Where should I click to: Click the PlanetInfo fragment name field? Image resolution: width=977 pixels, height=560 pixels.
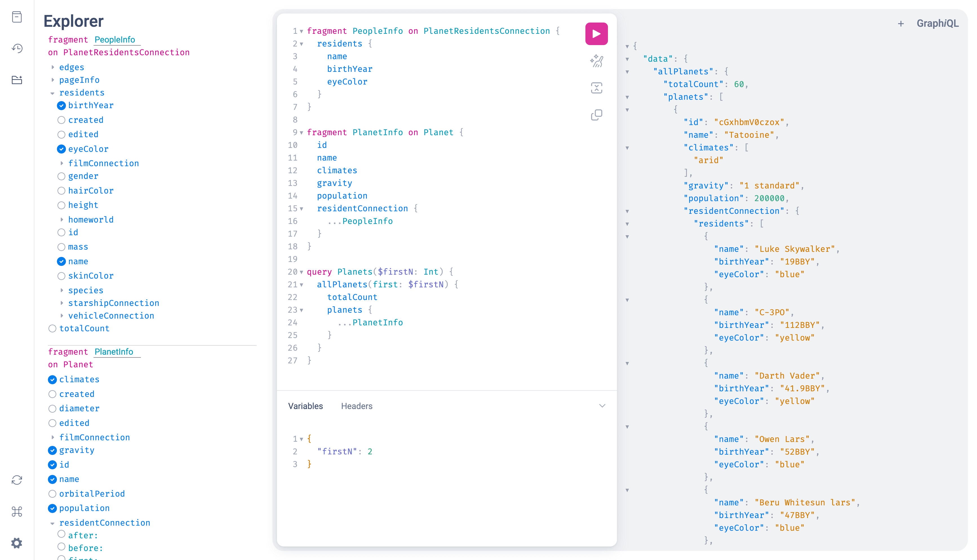[x=114, y=352]
